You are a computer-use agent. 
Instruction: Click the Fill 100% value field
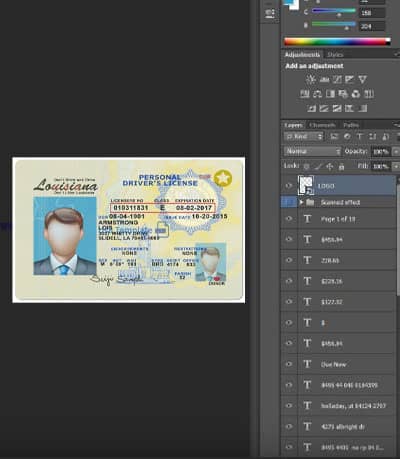[381, 166]
